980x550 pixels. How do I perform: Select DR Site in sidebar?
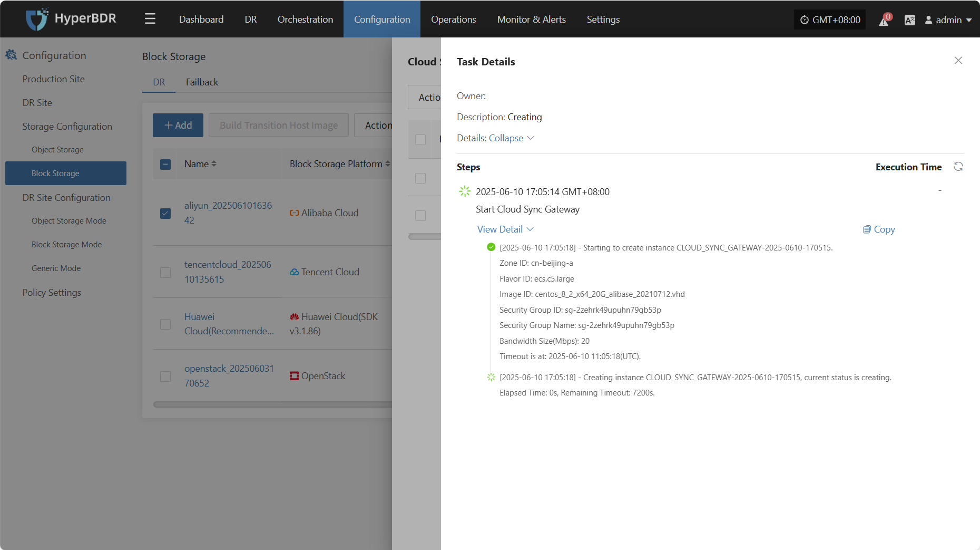tap(37, 103)
